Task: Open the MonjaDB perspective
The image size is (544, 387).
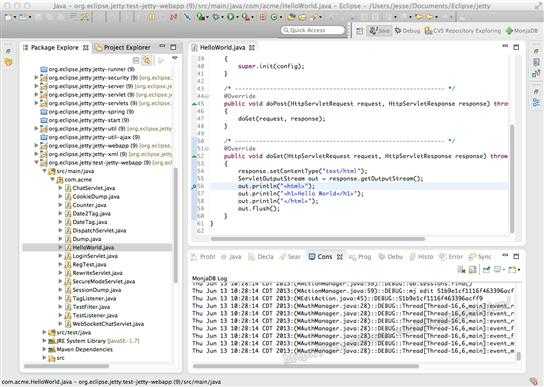Action: pyautogui.click(x=522, y=31)
